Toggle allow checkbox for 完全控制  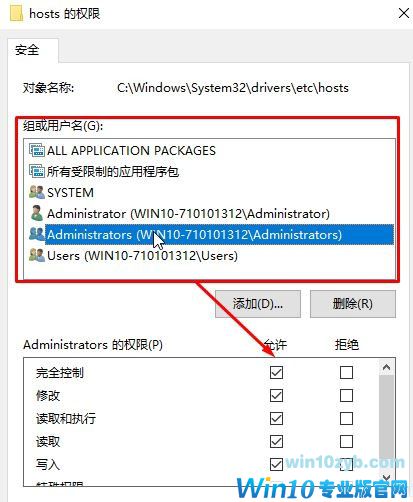[276, 372]
